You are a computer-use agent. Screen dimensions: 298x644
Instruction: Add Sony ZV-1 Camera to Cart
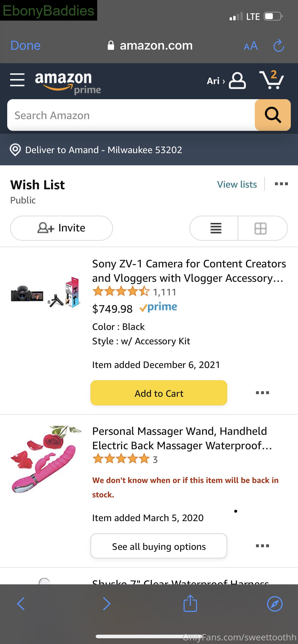(x=159, y=393)
